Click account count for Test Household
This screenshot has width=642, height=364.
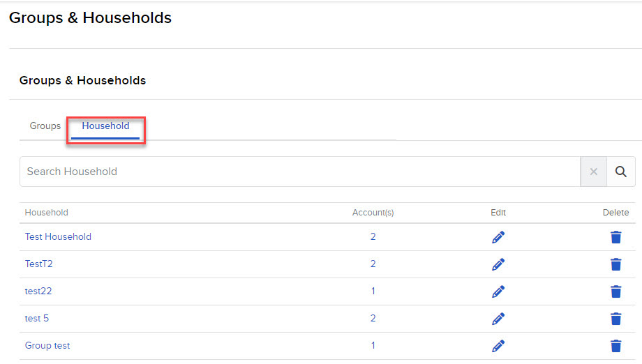click(x=373, y=237)
